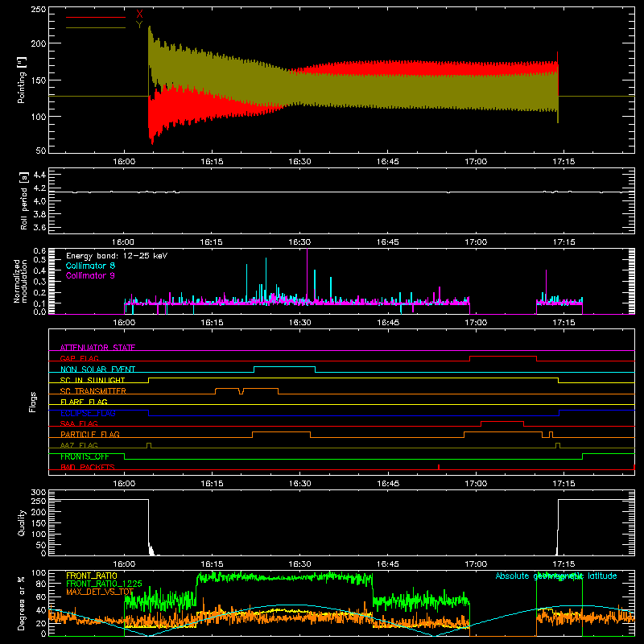Screen dimensions: 644x644
Task: Click the 16:00 label under Flags plot
Action: pyautogui.click(x=124, y=484)
